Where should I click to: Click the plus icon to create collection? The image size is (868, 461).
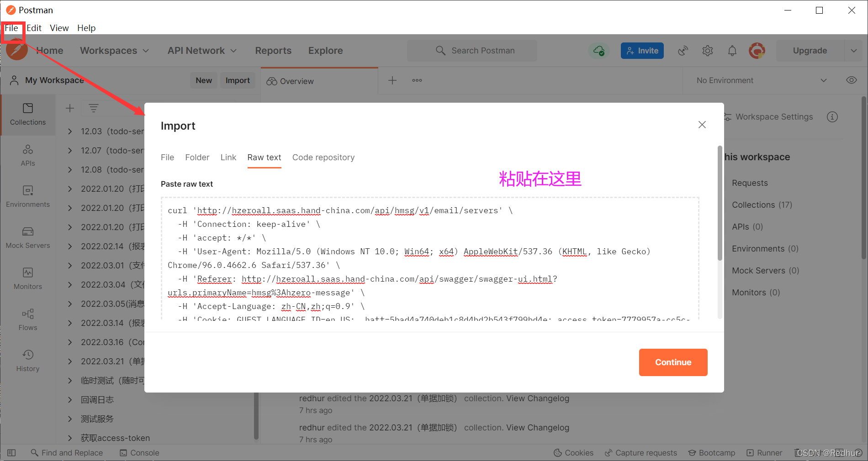coord(70,108)
